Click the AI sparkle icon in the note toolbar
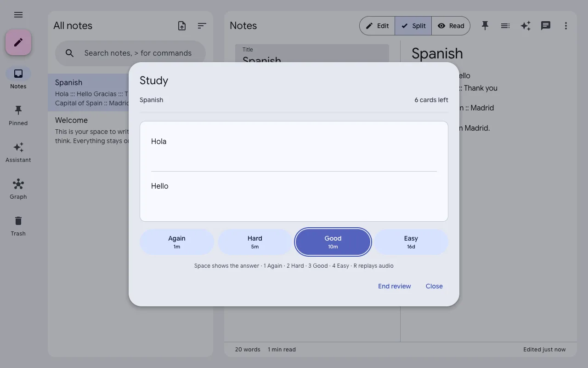This screenshot has height=368, width=588. pos(526,26)
